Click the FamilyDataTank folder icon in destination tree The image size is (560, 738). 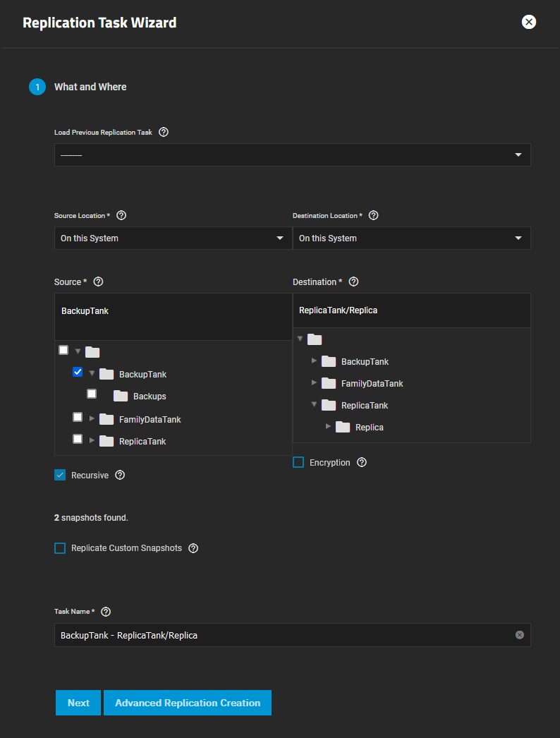pyautogui.click(x=329, y=384)
